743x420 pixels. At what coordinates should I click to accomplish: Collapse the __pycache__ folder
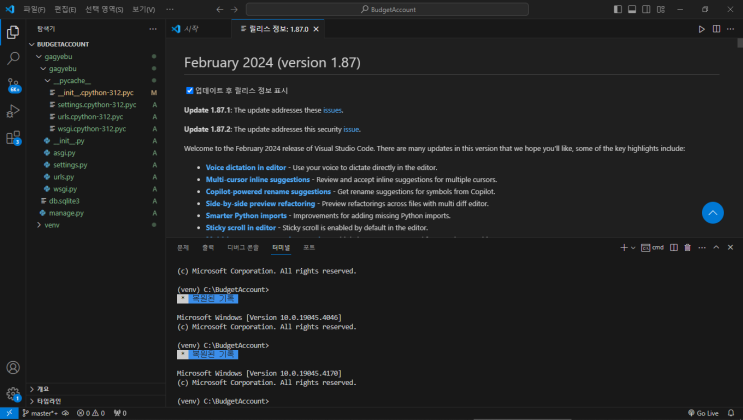(95, 81)
